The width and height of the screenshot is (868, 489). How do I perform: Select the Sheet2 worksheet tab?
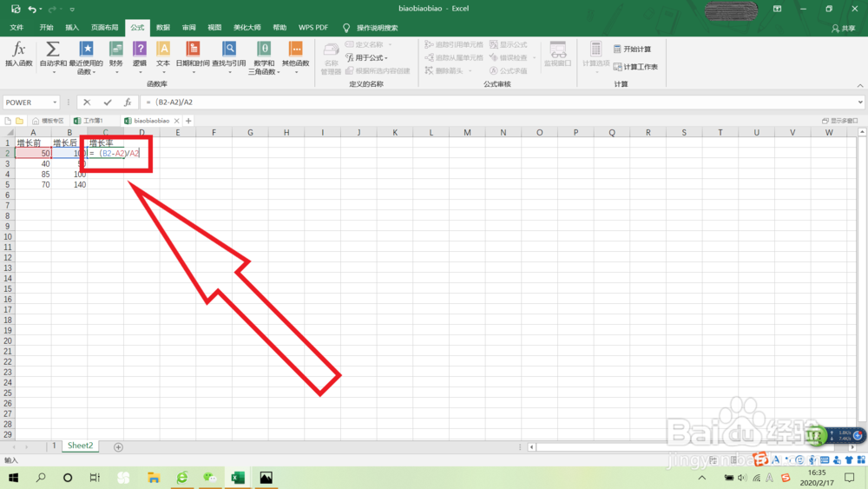pyautogui.click(x=80, y=446)
